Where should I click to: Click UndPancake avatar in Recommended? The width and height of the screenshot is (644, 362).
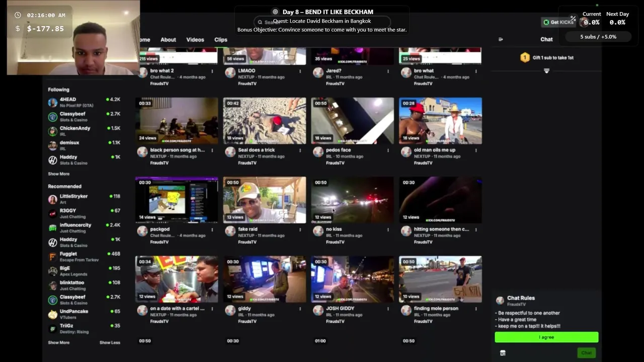pyautogui.click(x=52, y=314)
